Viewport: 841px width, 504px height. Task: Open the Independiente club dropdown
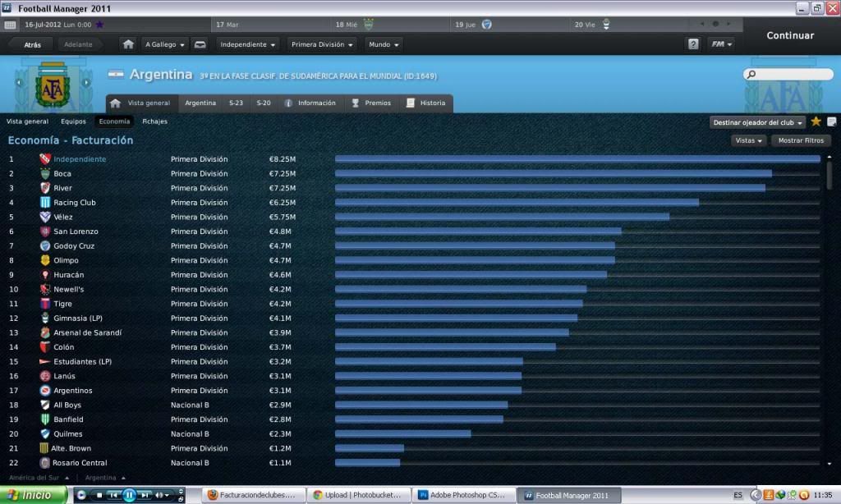click(x=247, y=44)
